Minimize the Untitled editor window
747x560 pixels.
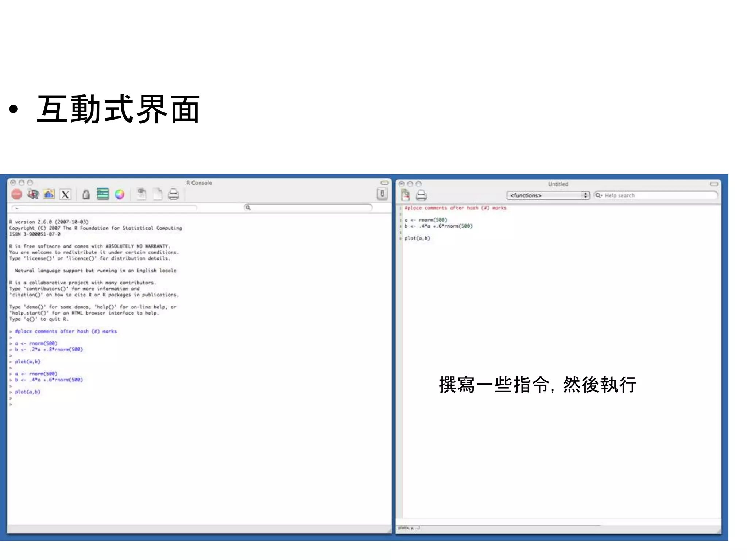(410, 184)
